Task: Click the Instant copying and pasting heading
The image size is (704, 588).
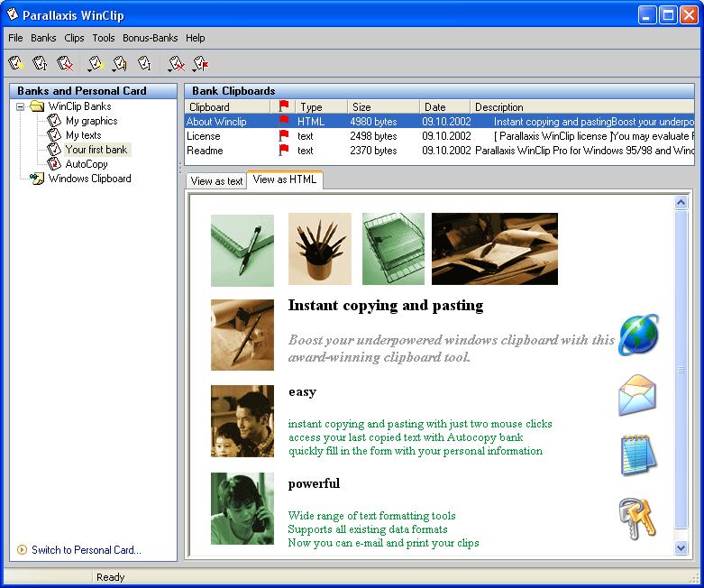Action: tap(386, 306)
